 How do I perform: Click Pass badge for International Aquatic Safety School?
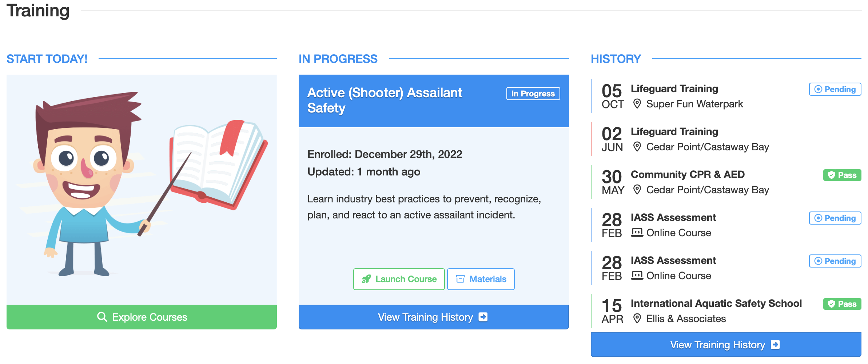(x=842, y=304)
